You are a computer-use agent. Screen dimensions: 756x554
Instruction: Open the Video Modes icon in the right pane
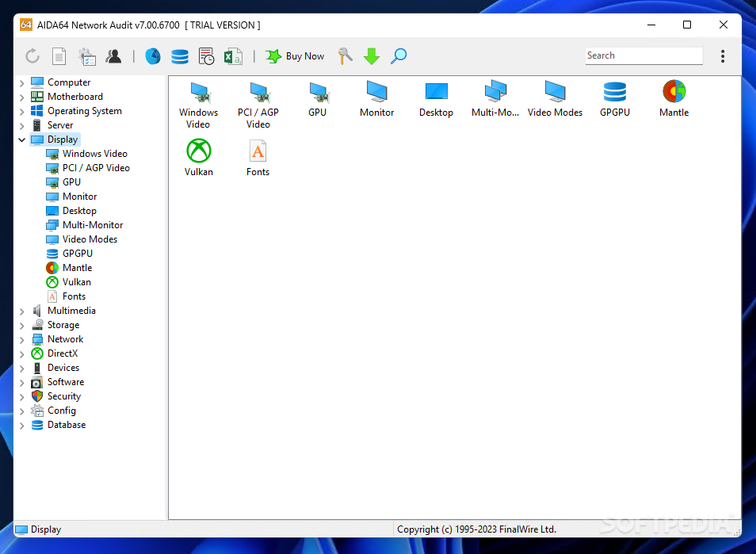click(x=555, y=99)
